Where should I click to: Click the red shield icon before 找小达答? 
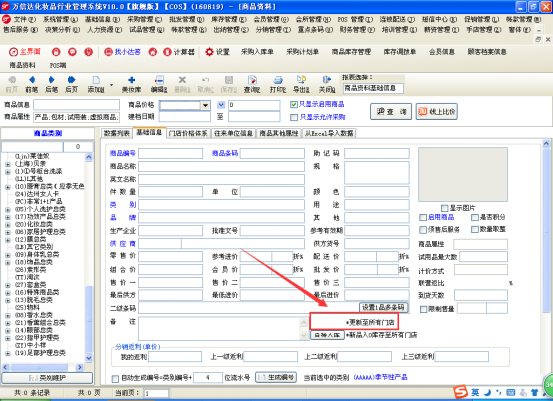point(89,52)
